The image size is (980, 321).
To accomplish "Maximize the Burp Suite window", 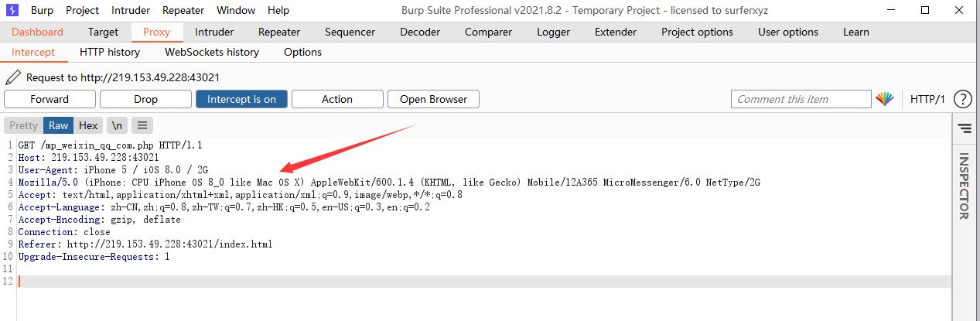I will click(926, 10).
